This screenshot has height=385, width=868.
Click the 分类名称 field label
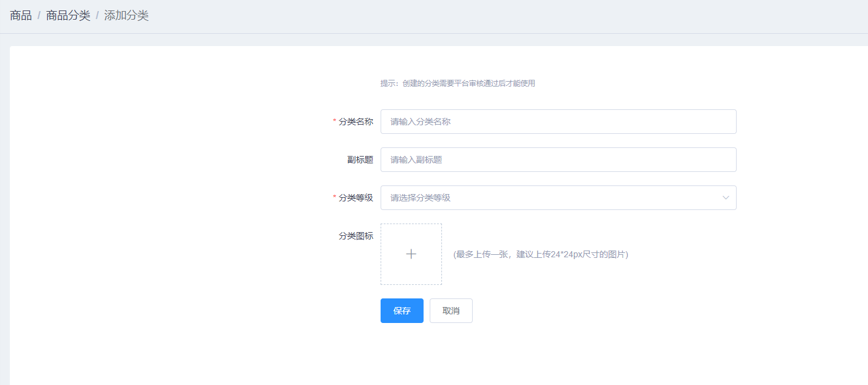point(355,122)
